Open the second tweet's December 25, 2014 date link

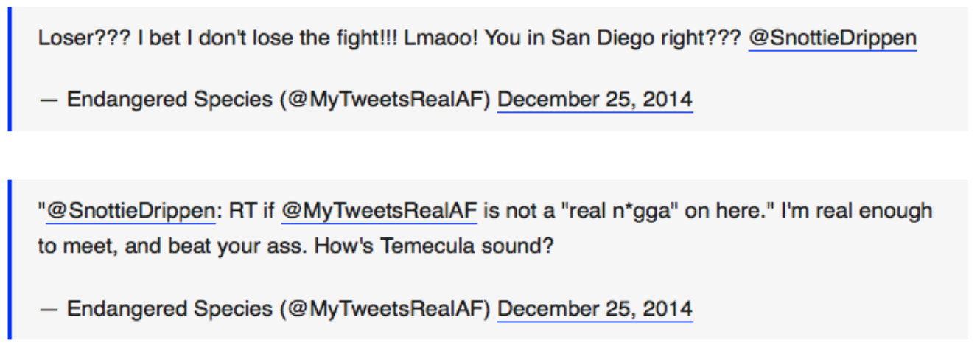(595, 308)
